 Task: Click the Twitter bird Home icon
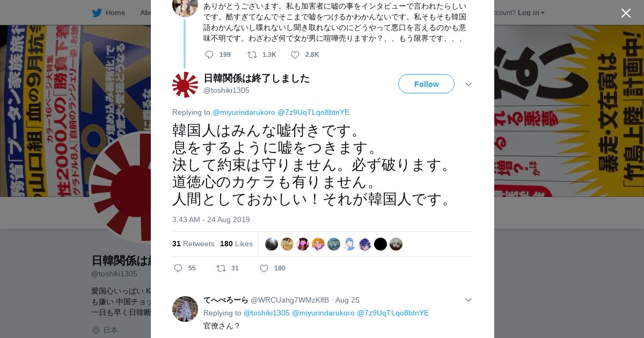97,12
